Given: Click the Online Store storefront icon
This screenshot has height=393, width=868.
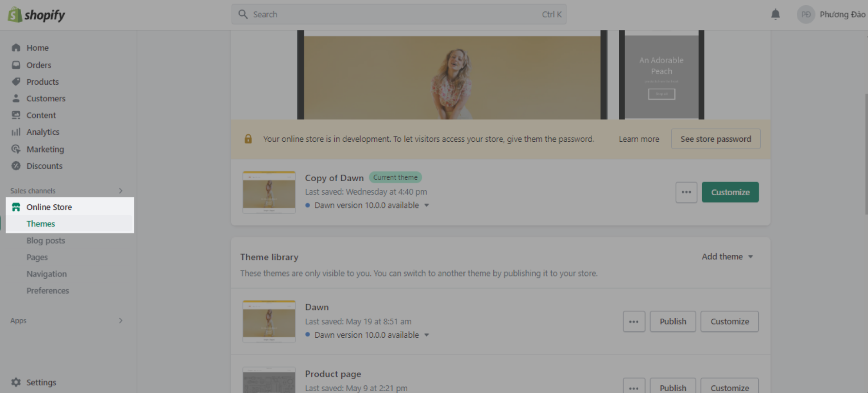Looking at the screenshot, I should [16, 207].
